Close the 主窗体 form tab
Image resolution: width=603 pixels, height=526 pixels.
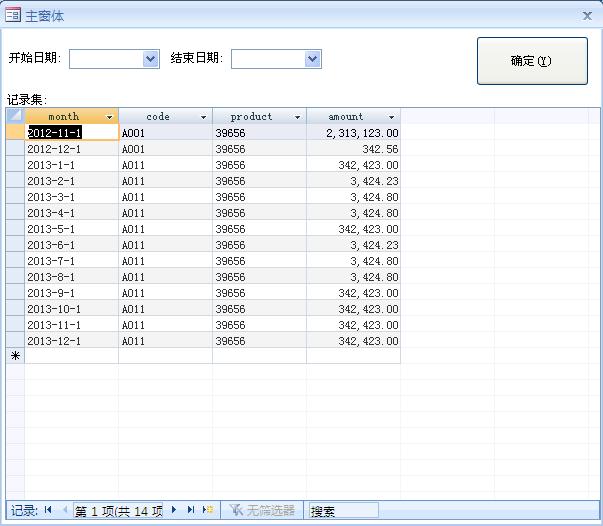tap(587, 15)
